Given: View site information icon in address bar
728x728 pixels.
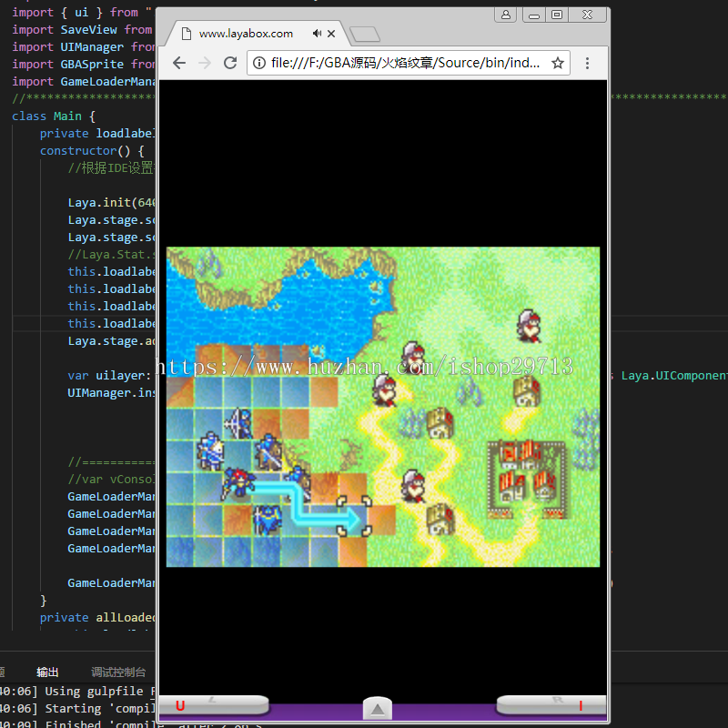Looking at the screenshot, I should (x=259, y=63).
